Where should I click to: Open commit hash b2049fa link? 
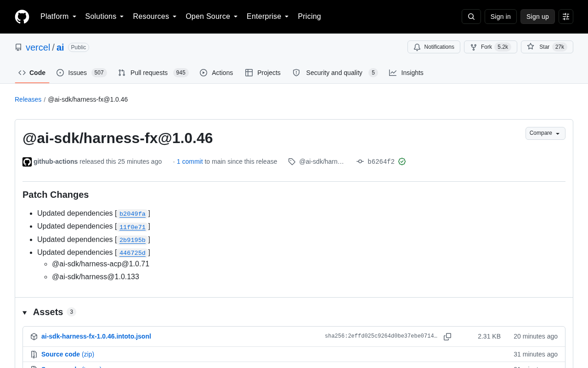132,214
